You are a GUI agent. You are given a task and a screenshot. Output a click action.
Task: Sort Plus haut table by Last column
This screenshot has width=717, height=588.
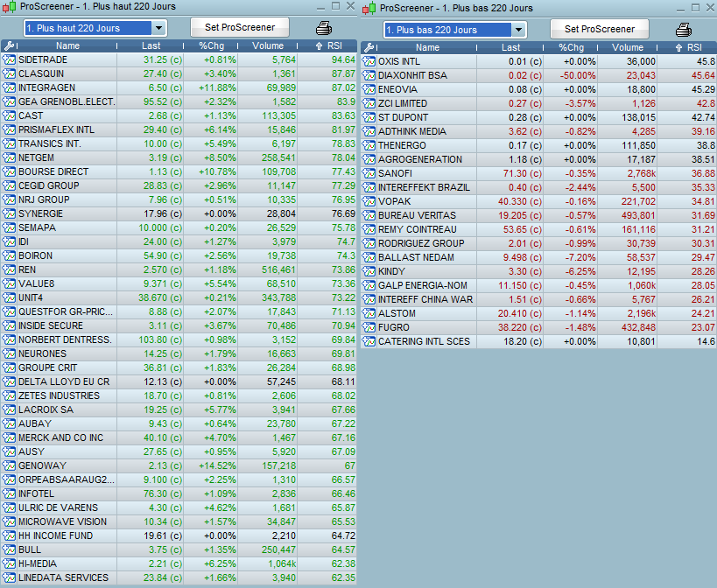click(x=151, y=45)
